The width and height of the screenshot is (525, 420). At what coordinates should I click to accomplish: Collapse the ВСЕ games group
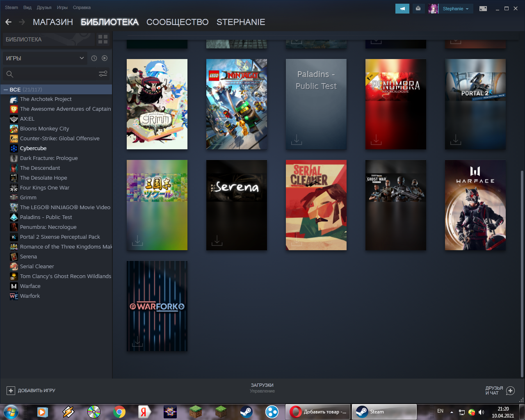pyautogui.click(x=6, y=89)
